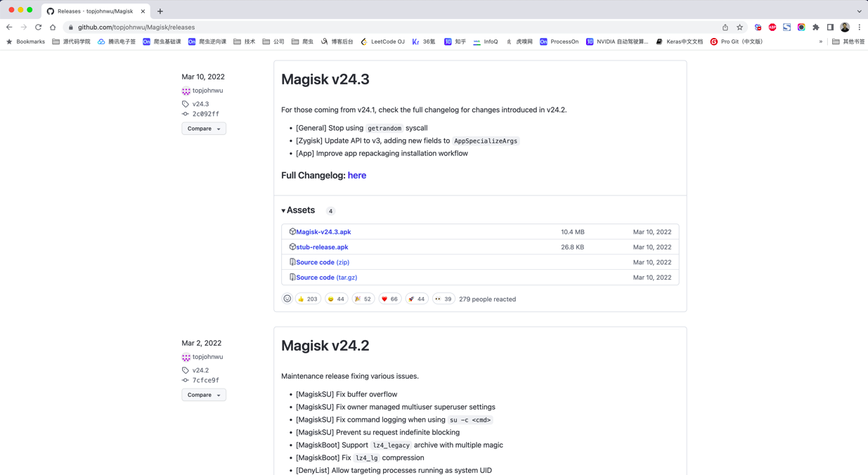Screen dimensions: 868x475
Task: Download Source code (tar.gz)
Action: 326,278
